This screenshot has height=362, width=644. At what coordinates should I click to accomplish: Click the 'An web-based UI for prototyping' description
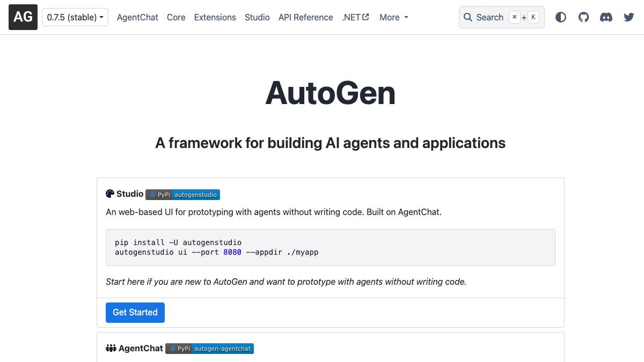[x=274, y=212]
